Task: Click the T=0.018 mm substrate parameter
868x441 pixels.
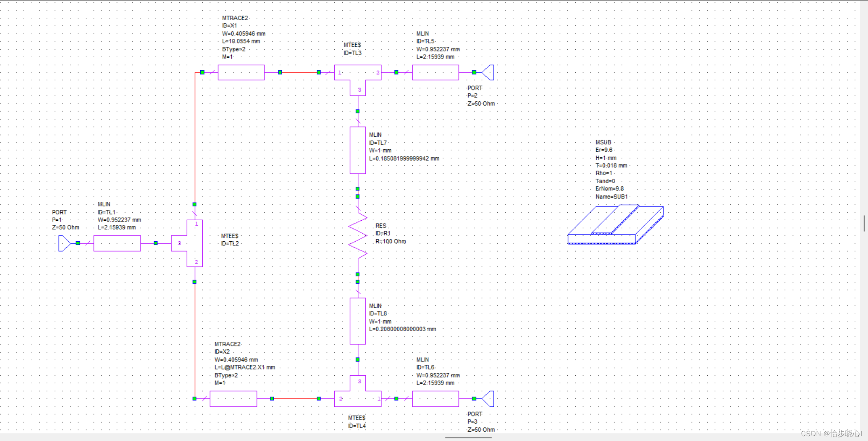Action: [611, 165]
